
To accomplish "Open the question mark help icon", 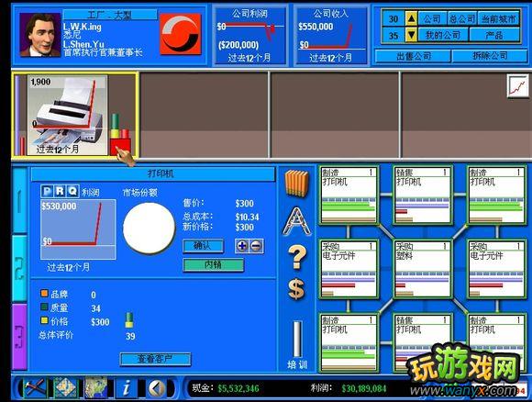I will pos(297,257).
